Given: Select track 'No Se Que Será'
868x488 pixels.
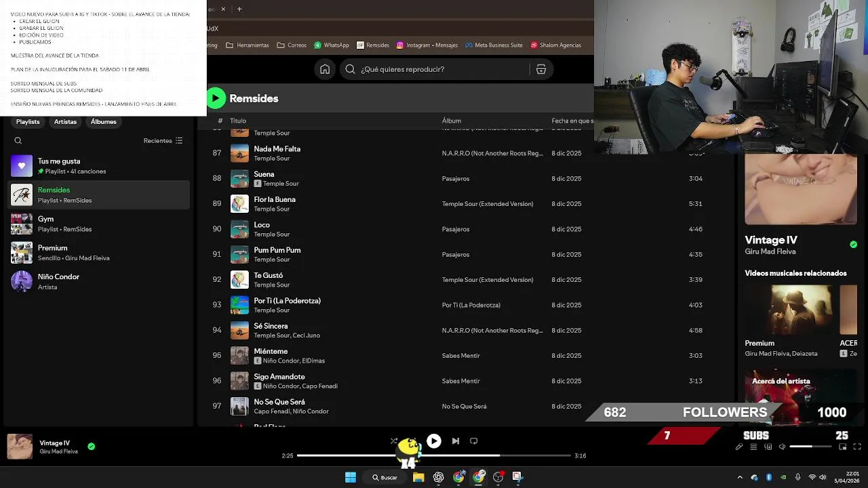Looking at the screenshot, I should (279, 402).
